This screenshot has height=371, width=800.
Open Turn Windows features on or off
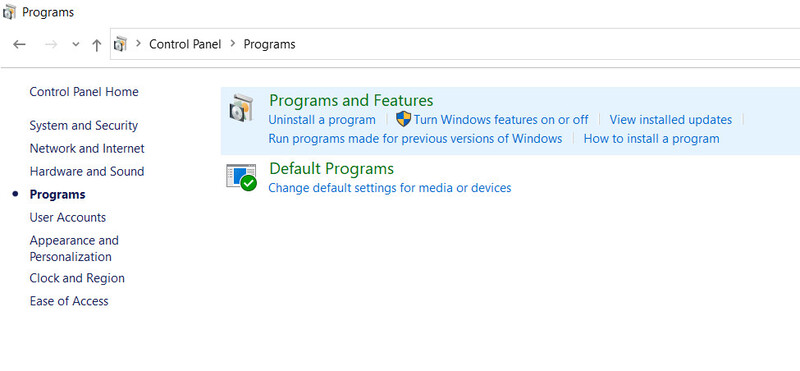pos(501,120)
